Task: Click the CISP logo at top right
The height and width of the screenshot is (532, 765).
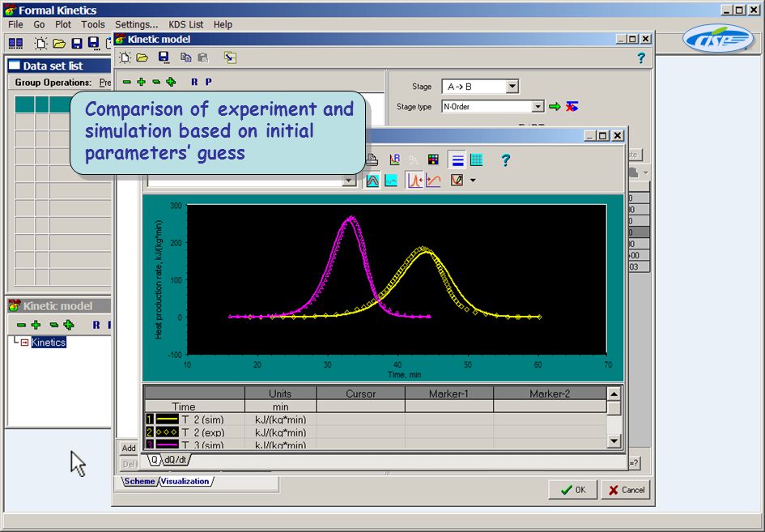Action: point(718,39)
